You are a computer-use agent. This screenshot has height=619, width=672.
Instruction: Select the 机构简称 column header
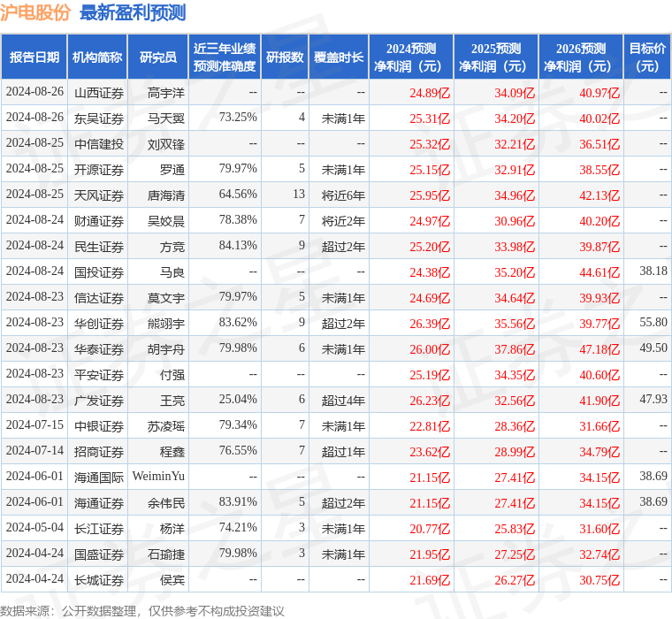97,57
